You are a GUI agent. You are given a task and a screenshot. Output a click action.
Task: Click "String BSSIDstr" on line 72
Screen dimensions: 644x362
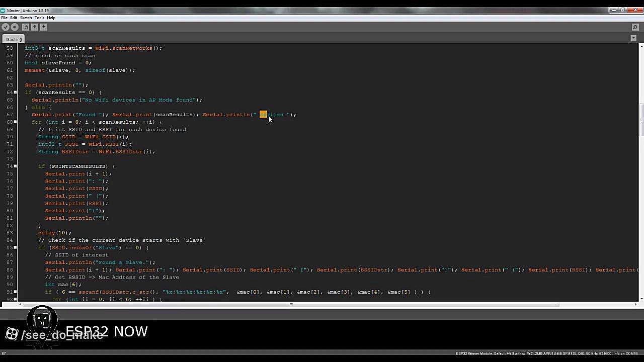tap(63, 152)
